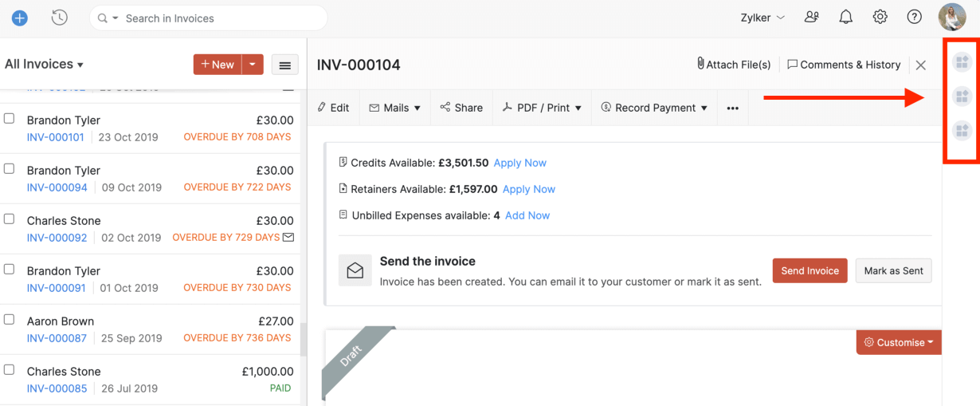Check the box beside INV-000092

pyautogui.click(x=10, y=219)
